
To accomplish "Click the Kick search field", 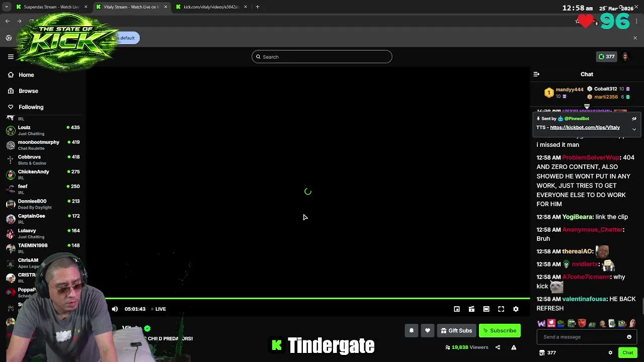I will pyautogui.click(x=322, y=57).
